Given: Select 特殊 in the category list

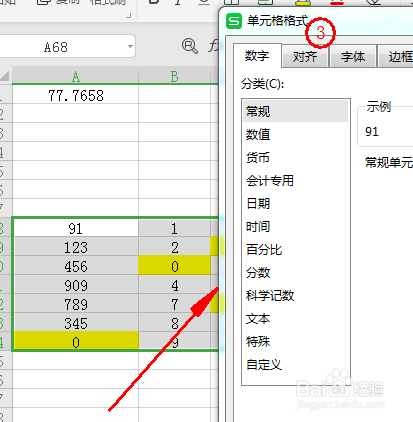Looking at the screenshot, I should [x=296, y=342].
